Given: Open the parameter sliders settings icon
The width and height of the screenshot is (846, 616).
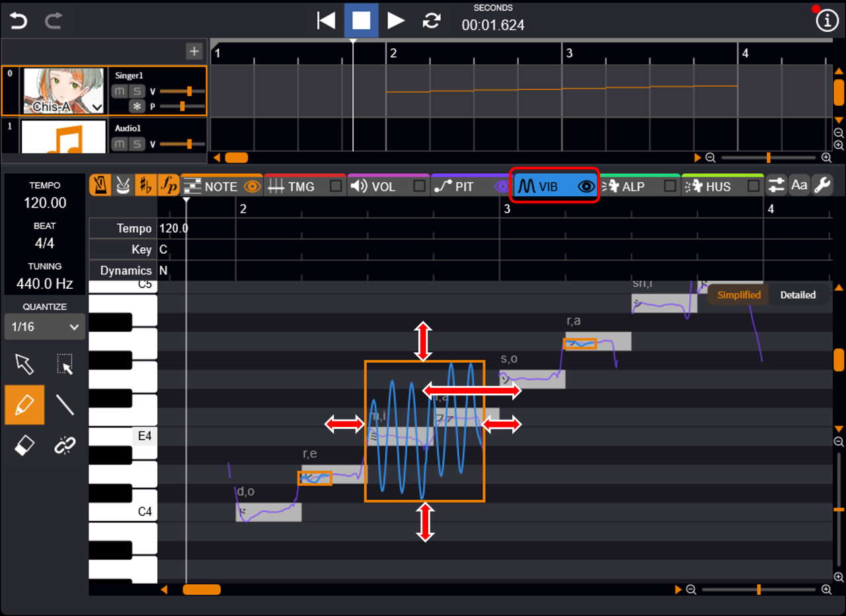Looking at the screenshot, I should [777, 186].
